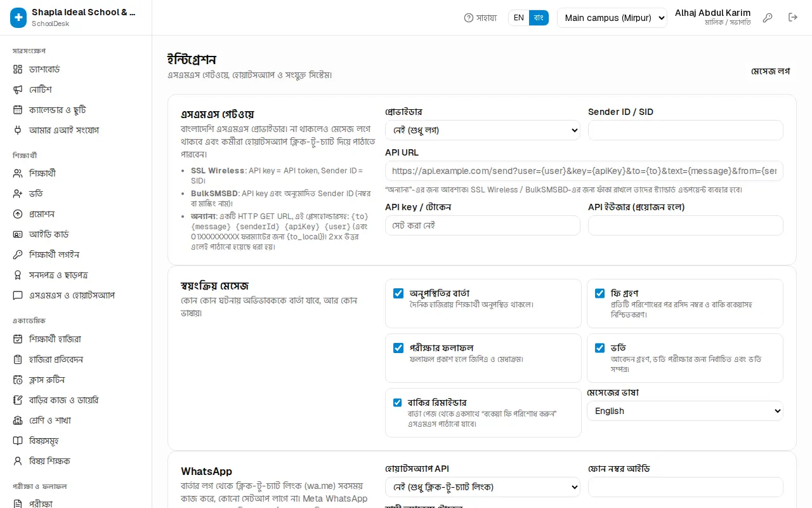Open the মেসেজের ভাষা English dropdown
Image resolution: width=812 pixels, height=508 pixels.
[685, 411]
